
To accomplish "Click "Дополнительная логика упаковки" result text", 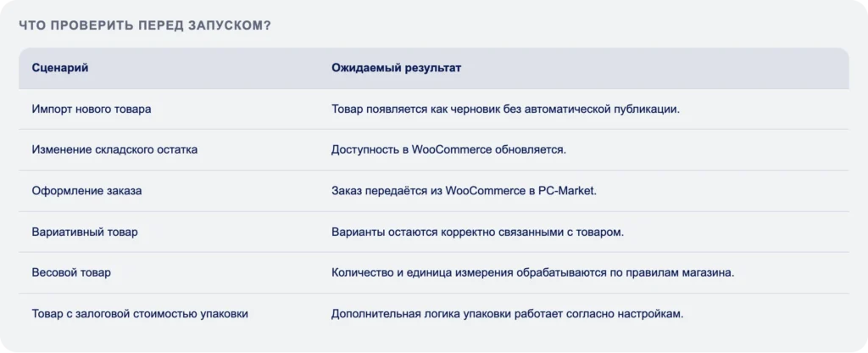I will tap(508, 314).
